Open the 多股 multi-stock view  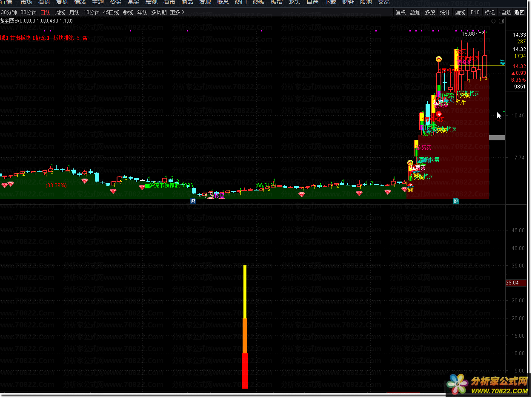pos(430,12)
